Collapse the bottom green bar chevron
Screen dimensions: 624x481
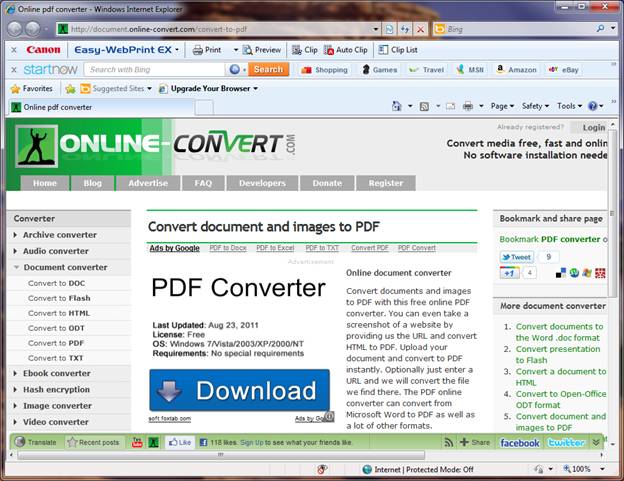pyautogui.click(x=596, y=442)
